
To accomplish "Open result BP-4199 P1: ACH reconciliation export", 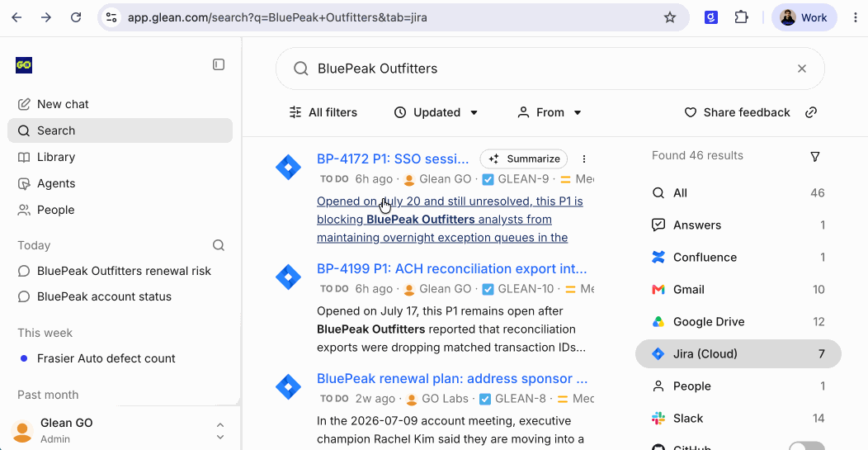I will (451, 269).
